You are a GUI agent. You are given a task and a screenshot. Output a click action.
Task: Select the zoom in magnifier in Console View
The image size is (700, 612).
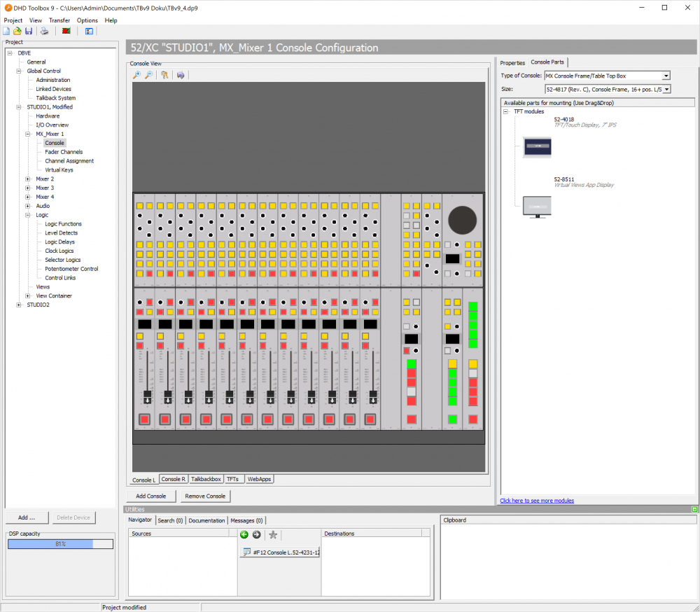coord(136,75)
